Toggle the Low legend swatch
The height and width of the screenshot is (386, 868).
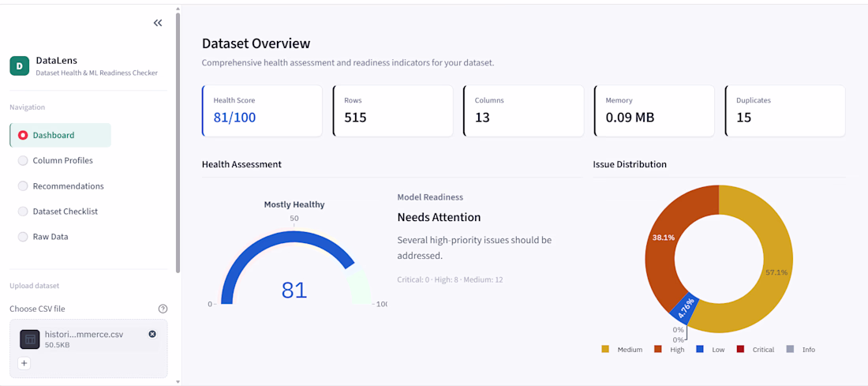[x=700, y=349]
